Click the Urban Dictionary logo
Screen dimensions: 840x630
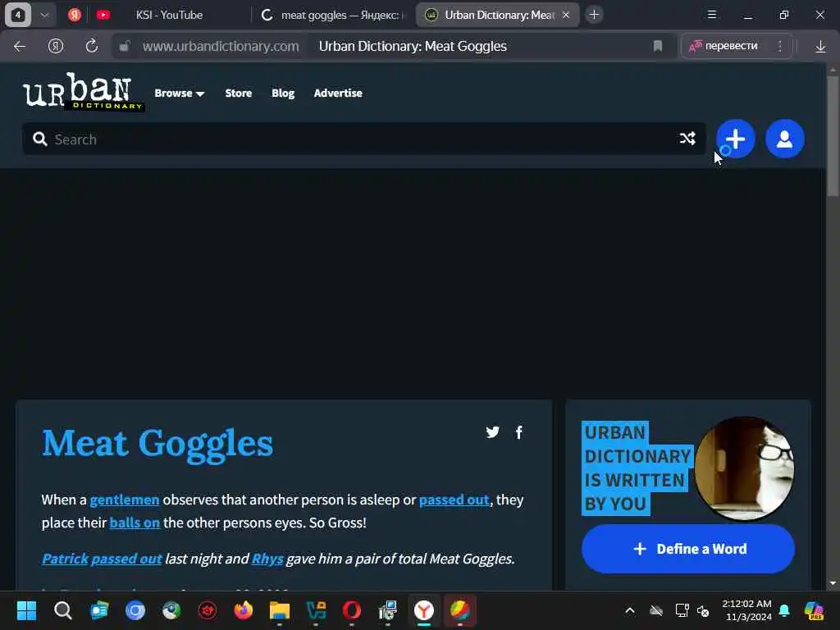point(83,92)
